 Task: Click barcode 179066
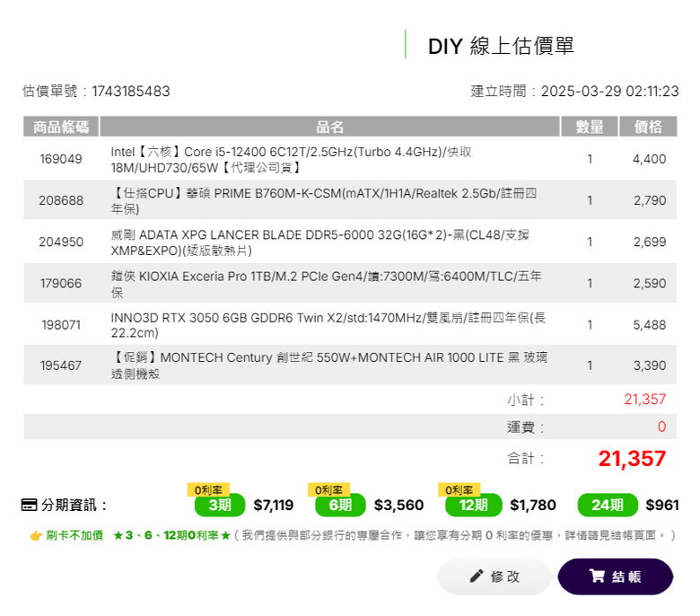coord(61,284)
